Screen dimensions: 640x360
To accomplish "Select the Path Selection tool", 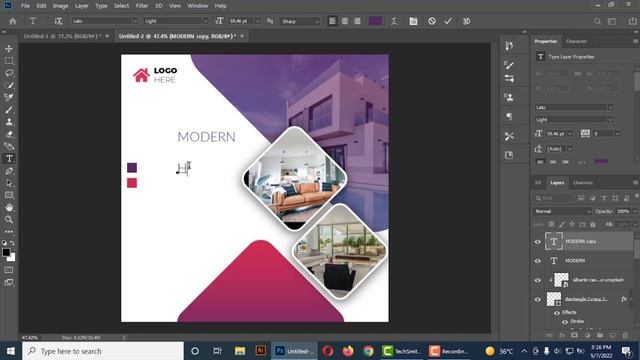I will click(x=9, y=183).
